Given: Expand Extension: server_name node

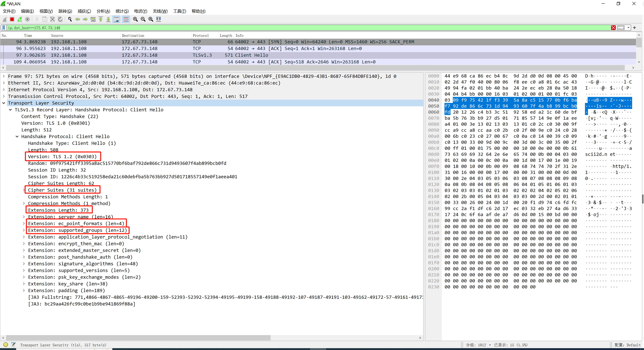Looking at the screenshot, I should click(24, 217).
